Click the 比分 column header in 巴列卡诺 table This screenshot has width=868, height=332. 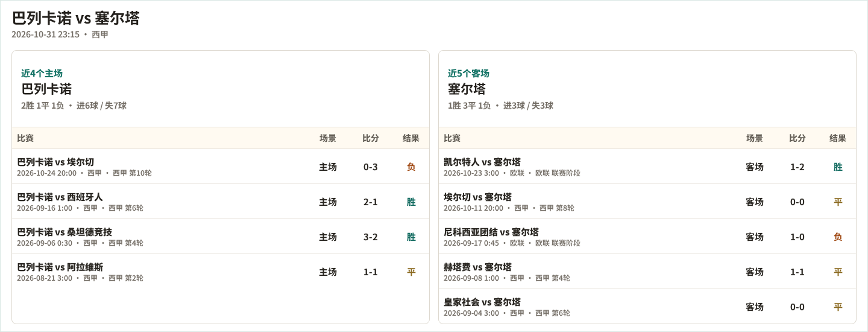(x=371, y=138)
